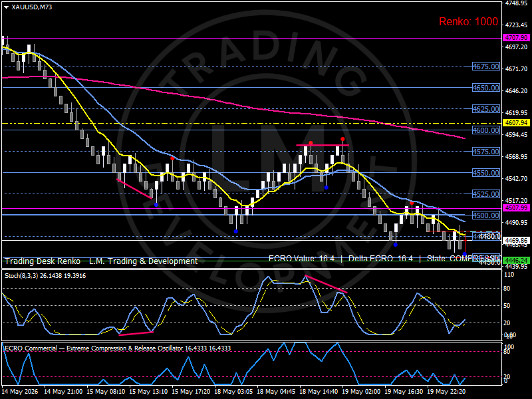Click the 4575.00 level label
Viewport: 532px width, 399px height.
coord(486,152)
